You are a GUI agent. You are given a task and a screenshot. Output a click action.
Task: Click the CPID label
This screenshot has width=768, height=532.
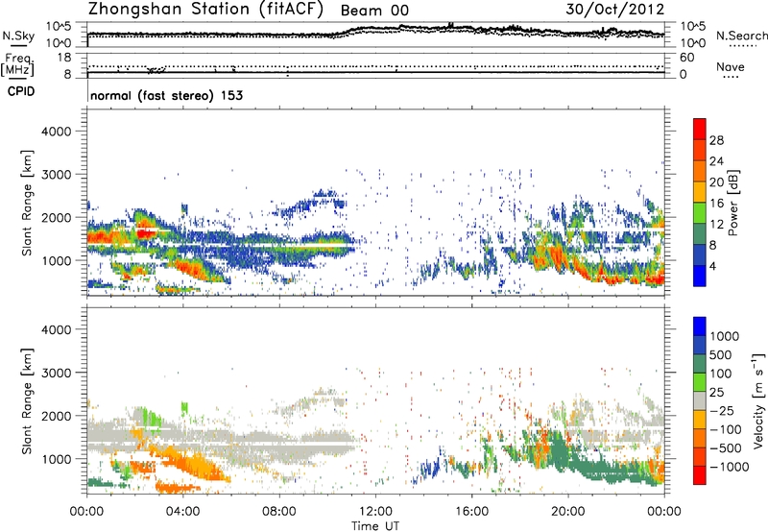click(x=21, y=91)
